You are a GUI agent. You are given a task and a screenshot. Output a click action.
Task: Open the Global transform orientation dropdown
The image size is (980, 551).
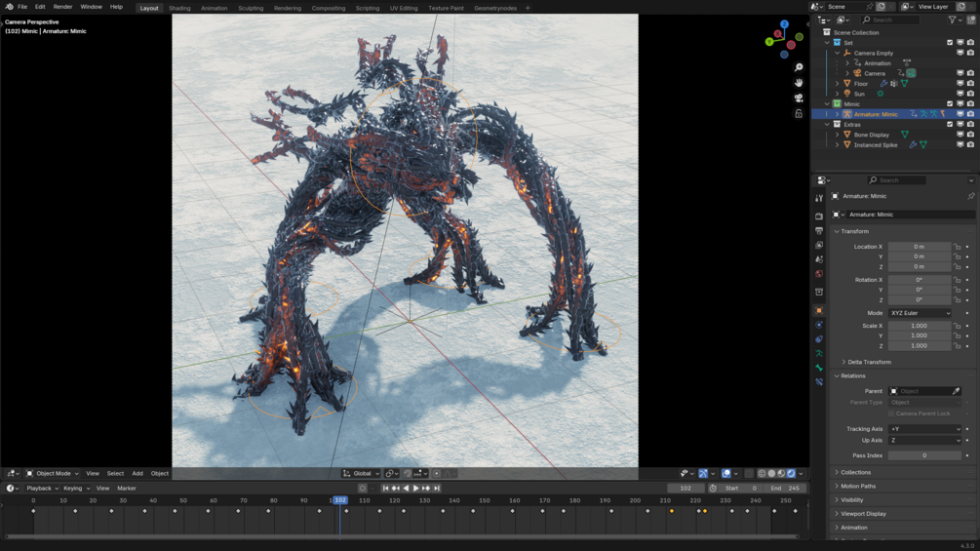point(361,474)
